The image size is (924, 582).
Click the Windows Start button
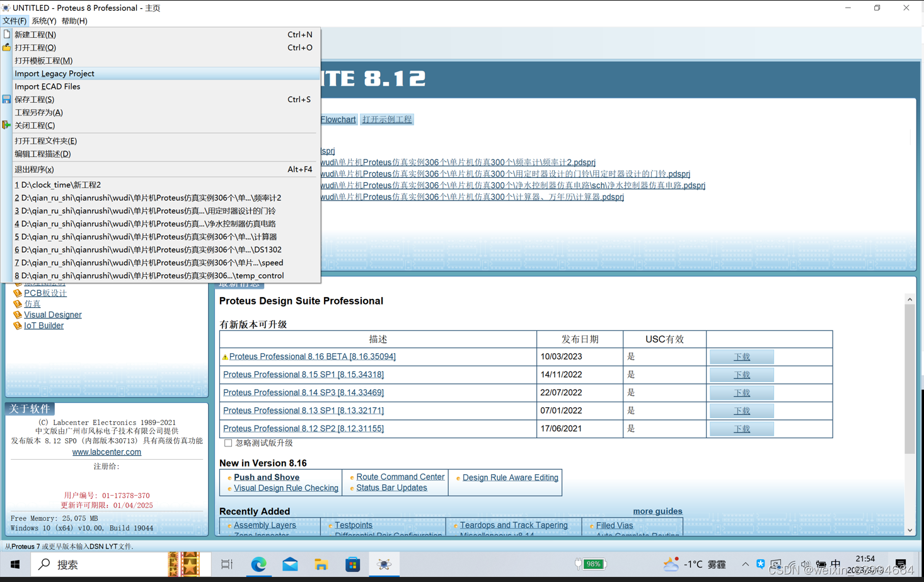15,564
